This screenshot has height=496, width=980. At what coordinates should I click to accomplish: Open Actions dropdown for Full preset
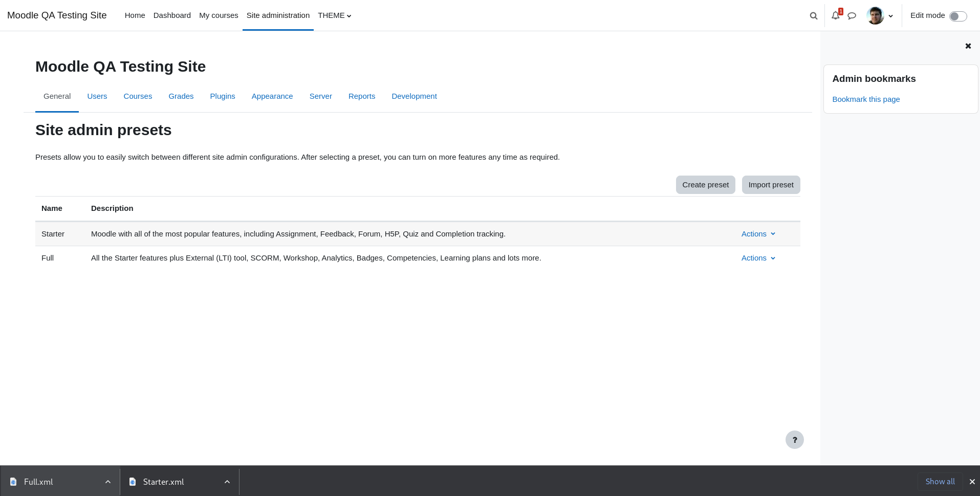tap(758, 258)
